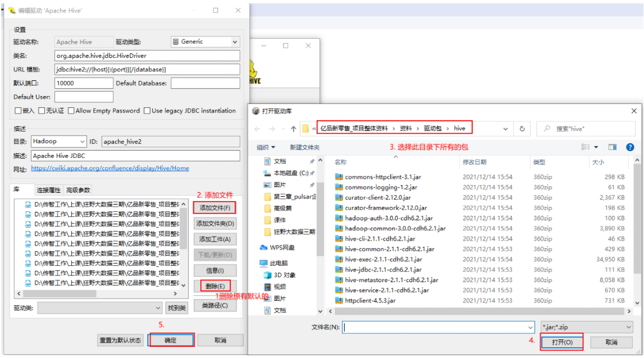Viewport: 644px width, 358px height.
Task: Open the file dialog help icon
Action: point(629,147)
